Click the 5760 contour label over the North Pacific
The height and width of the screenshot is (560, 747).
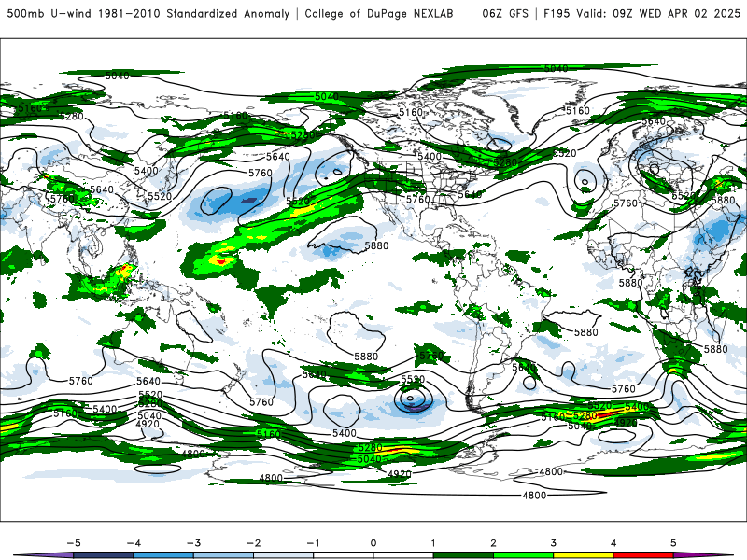pyautogui.click(x=261, y=173)
